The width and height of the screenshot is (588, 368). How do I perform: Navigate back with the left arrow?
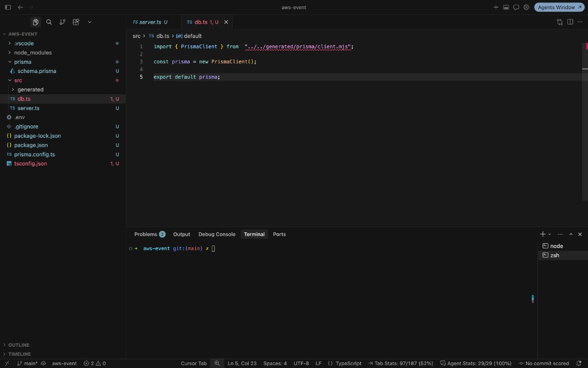20,7
